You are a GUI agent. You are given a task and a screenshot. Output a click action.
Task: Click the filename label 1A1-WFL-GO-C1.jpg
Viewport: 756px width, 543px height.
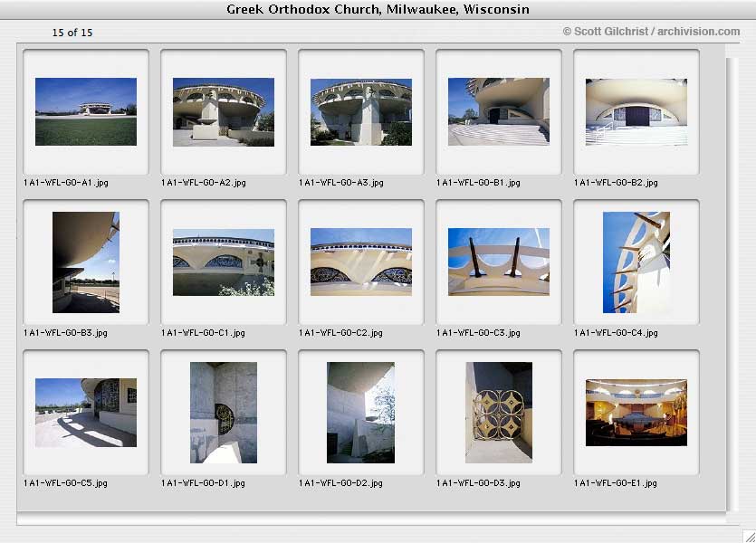[x=203, y=333]
